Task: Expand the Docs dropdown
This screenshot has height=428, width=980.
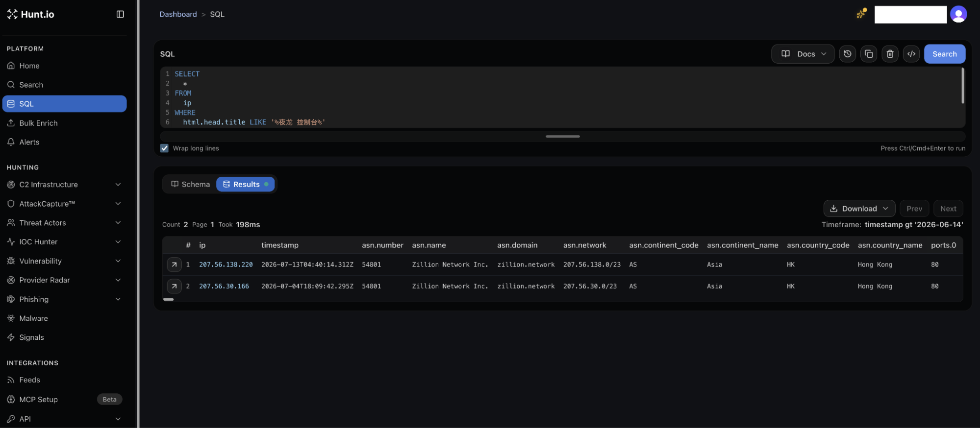Action: pos(803,54)
